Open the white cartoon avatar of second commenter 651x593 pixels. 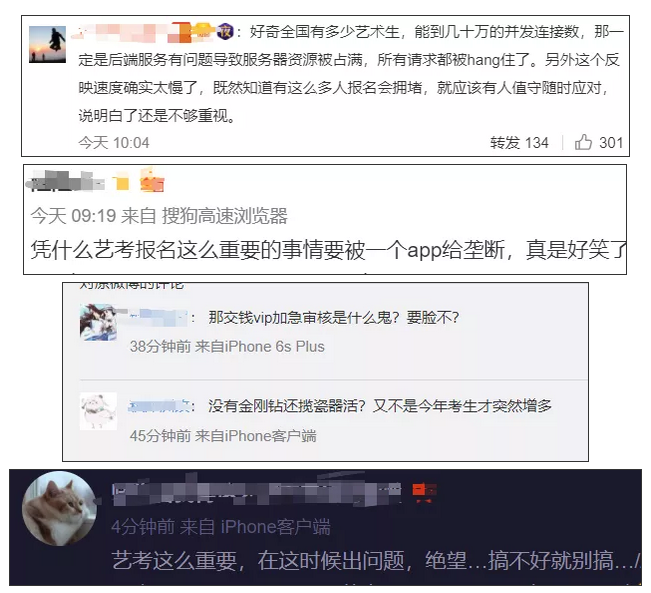point(98,411)
